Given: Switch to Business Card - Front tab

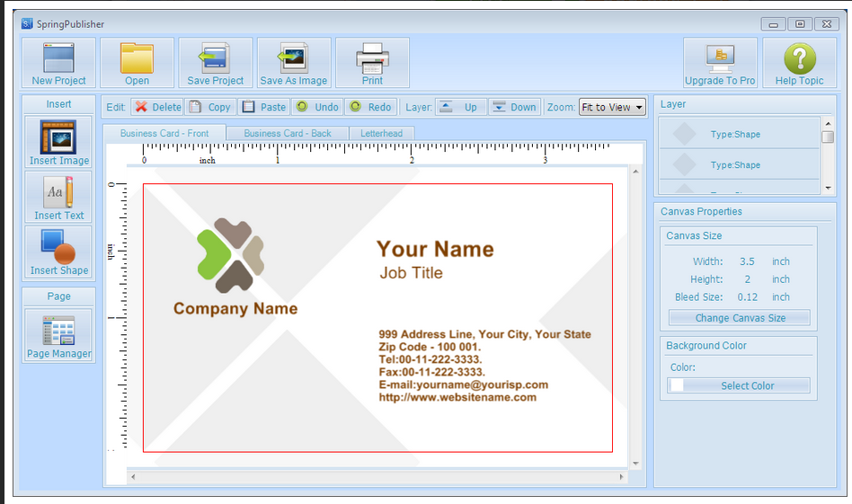Looking at the screenshot, I should 164,134.
